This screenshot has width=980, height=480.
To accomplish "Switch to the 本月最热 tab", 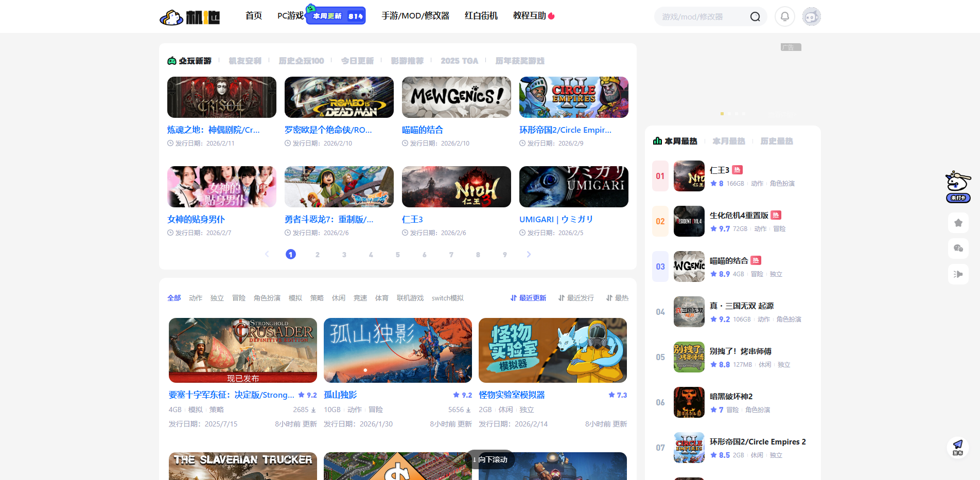I will click(x=728, y=141).
